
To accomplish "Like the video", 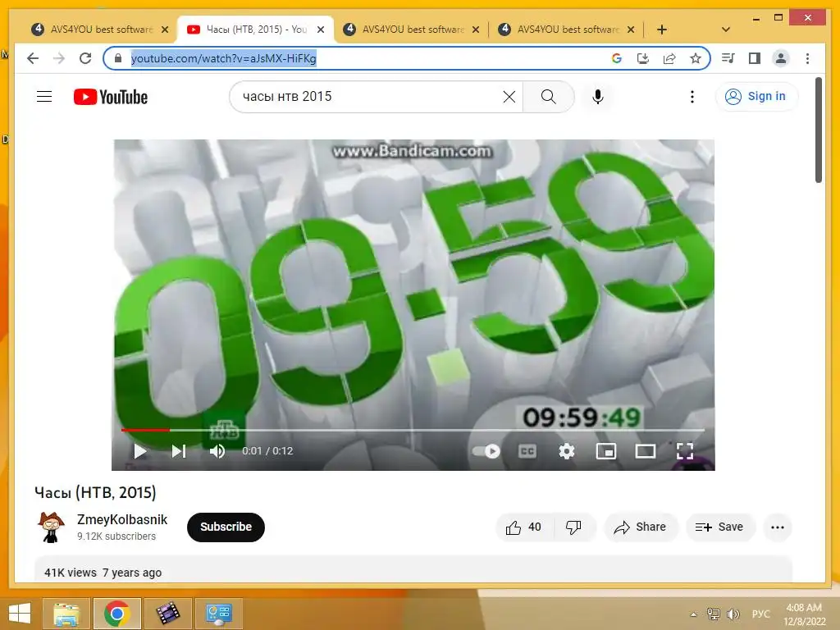I will (523, 527).
